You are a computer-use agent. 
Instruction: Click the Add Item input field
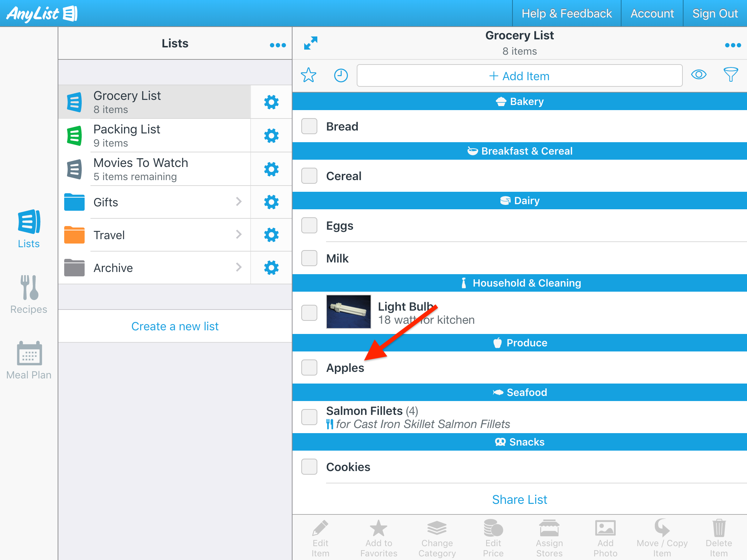519,76
